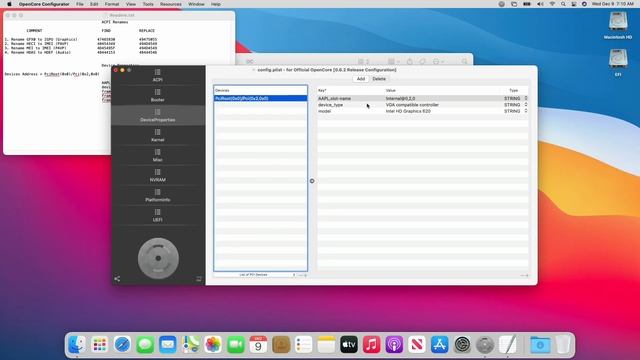Open the List of PCI Devices dropdown
640x360 pixels.
(x=256, y=275)
